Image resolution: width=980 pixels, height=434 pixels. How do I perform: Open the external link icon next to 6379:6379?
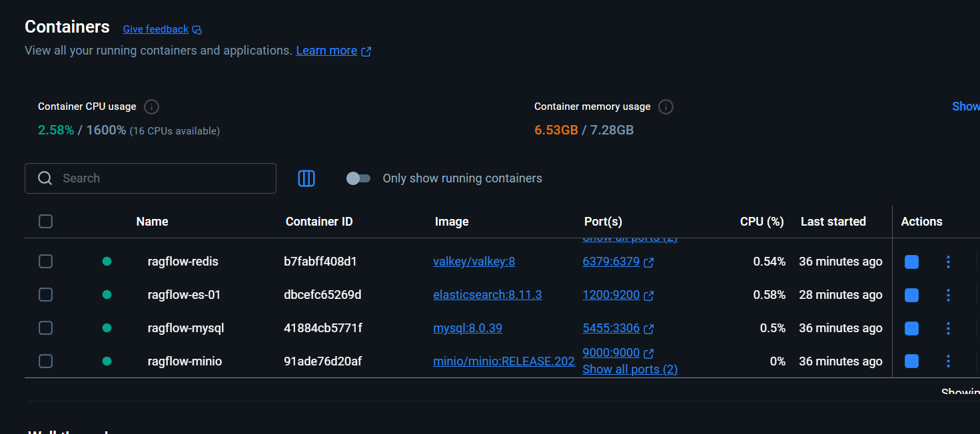pos(649,263)
